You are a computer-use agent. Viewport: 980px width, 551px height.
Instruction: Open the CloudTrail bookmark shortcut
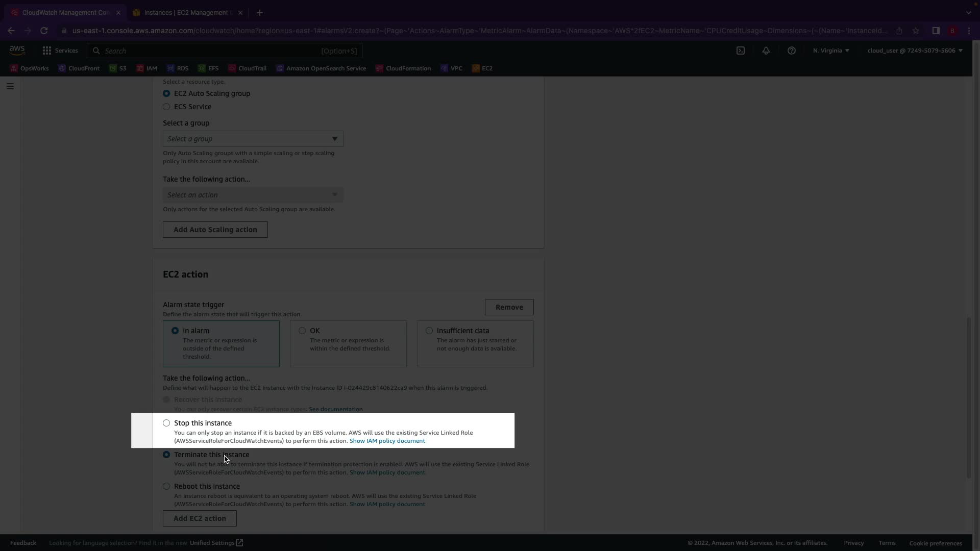coord(248,68)
